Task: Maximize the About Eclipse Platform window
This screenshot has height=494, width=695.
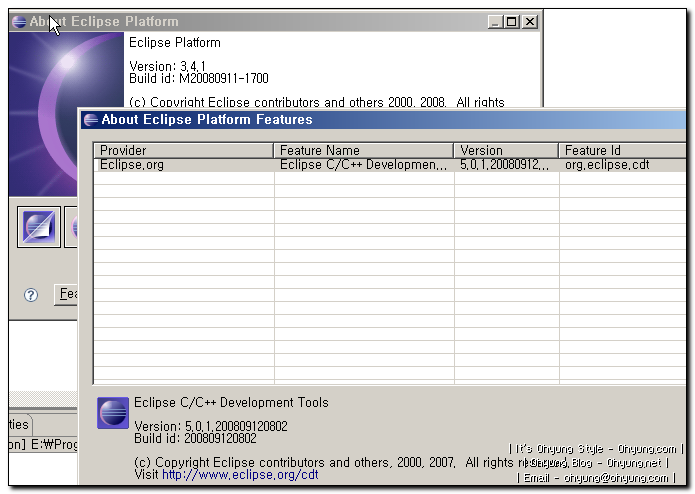Action: pos(512,21)
